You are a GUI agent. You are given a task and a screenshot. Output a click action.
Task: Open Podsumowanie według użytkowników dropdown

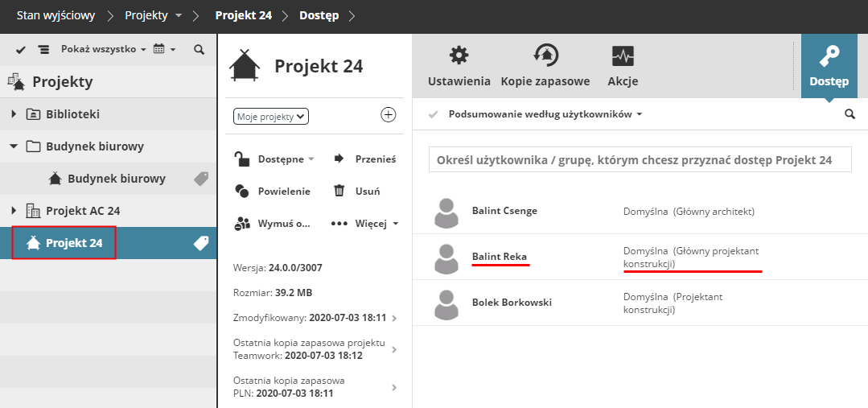coord(545,114)
